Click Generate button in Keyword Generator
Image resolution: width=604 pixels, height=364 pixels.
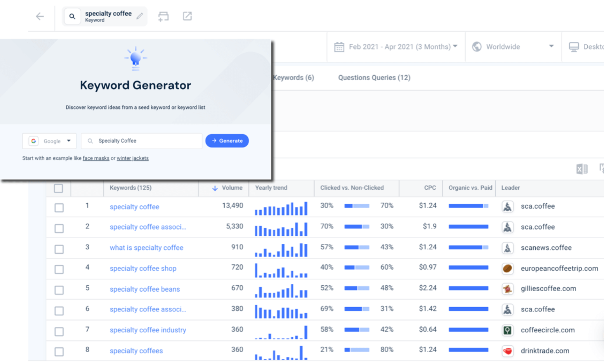coord(227,140)
